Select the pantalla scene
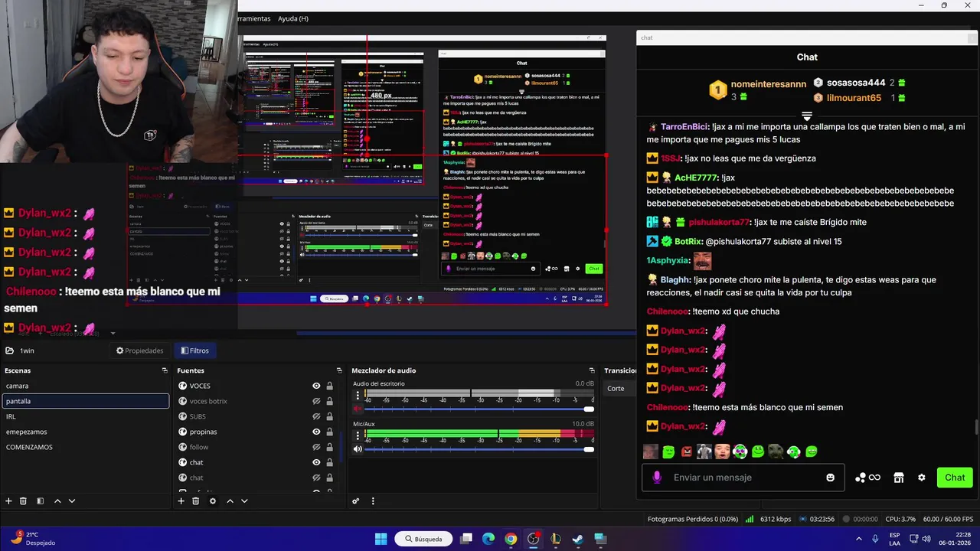This screenshot has height=551, width=980. click(85, 401)
